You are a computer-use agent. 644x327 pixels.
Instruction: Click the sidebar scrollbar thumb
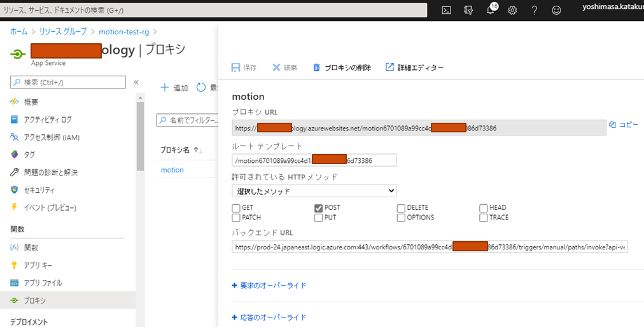[140, 136]
